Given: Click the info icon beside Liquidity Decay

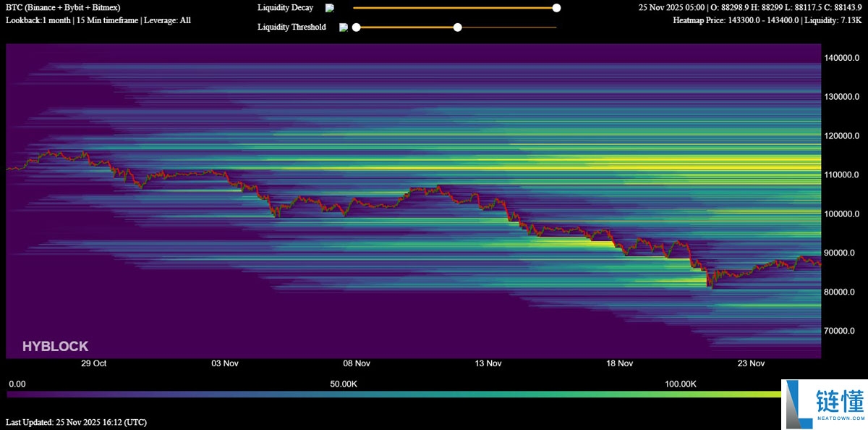Looking at the screenshot, I should point(330,8).
